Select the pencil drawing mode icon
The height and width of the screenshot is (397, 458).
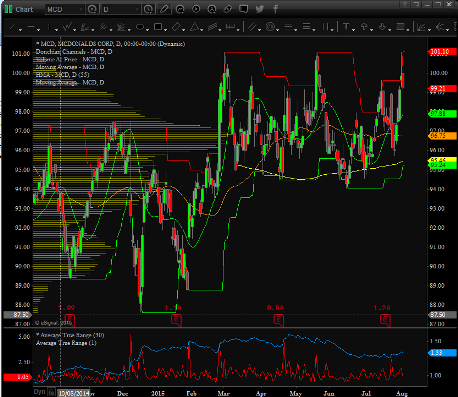(164, 9)
